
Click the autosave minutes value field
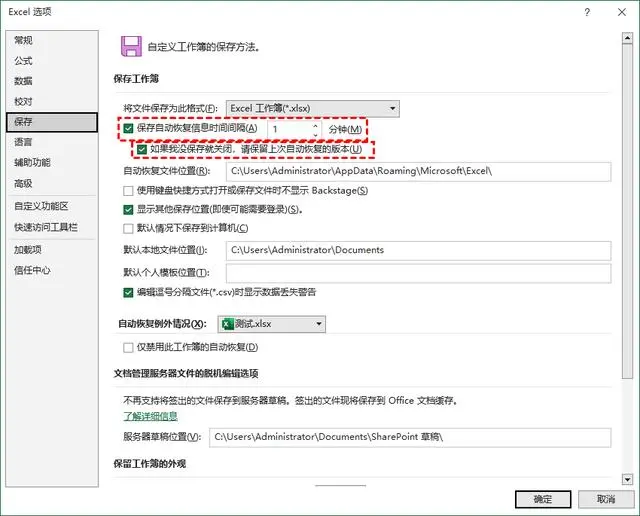point(290,129)
